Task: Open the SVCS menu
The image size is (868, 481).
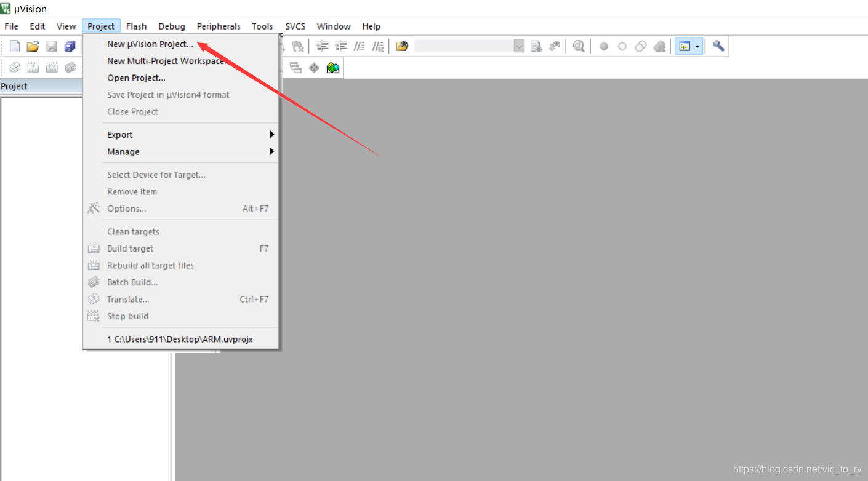Action: pos(295,26)
